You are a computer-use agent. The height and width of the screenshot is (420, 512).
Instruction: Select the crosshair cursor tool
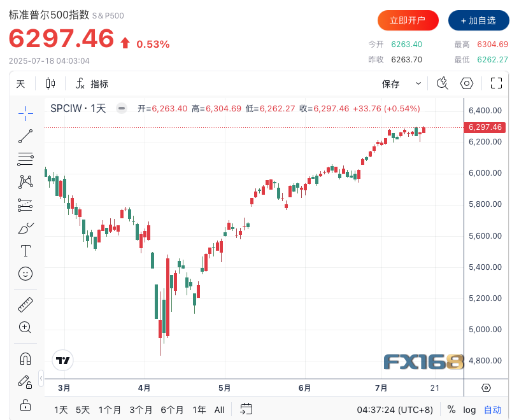point(25,113)
